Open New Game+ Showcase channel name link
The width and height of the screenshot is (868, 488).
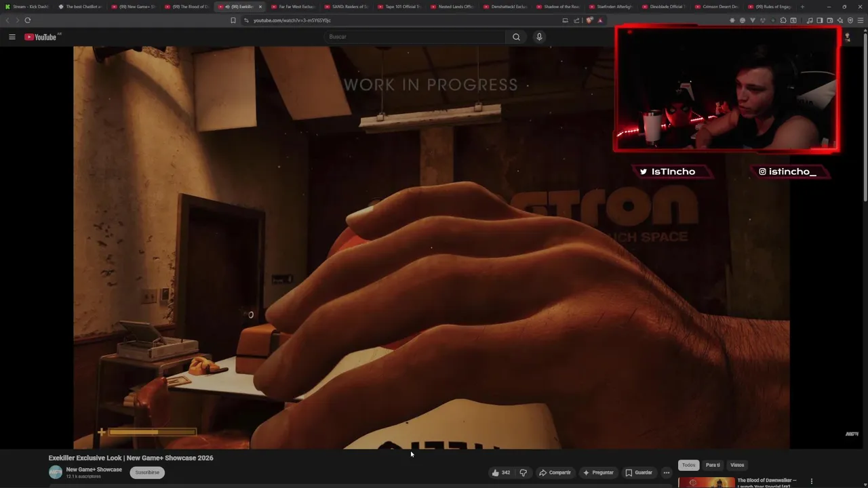tap(94, 470)
